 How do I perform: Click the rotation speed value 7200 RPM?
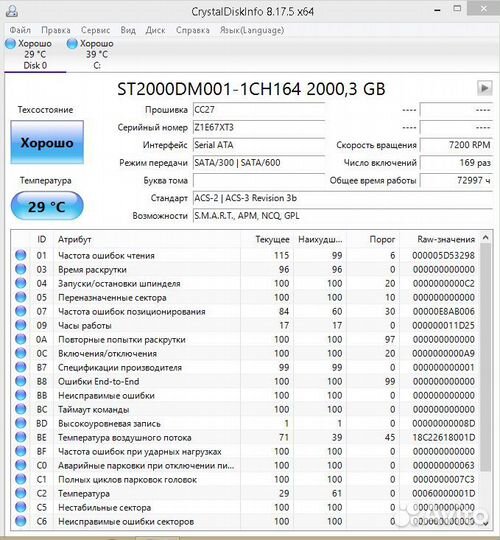[x=456, y=145]
